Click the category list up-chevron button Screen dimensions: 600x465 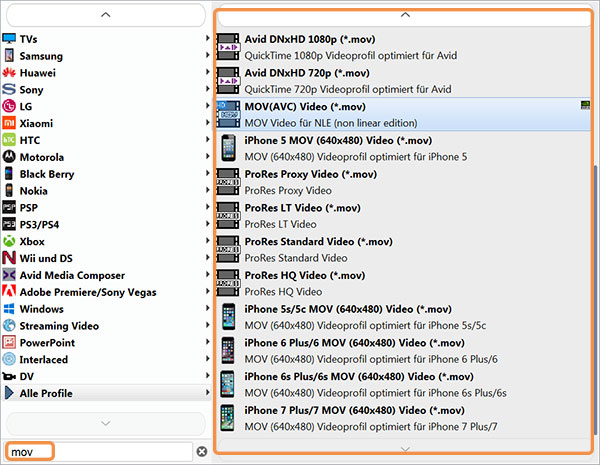click(x=106, y=15)
